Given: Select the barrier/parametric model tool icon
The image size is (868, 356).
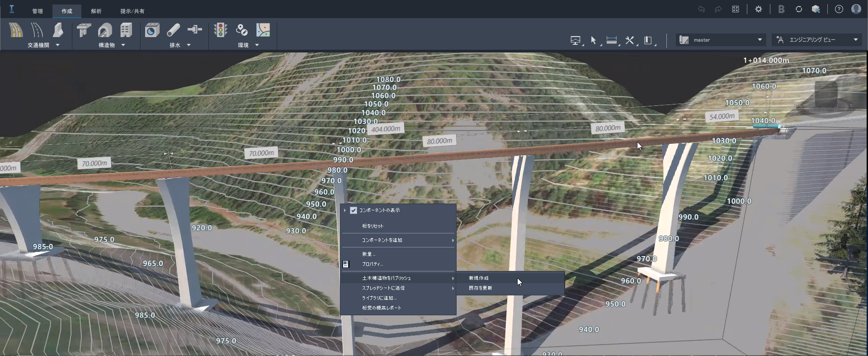Looking at the screenshot, I should (58, 30).
